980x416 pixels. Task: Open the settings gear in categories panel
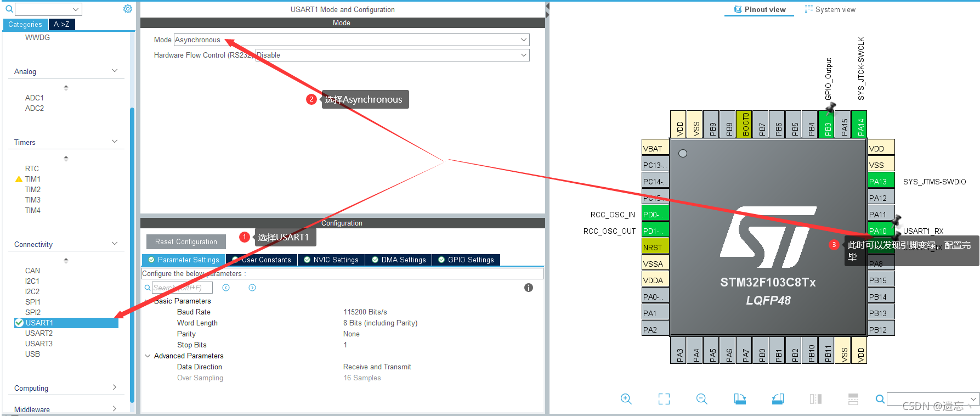click(x=128, y=9)
